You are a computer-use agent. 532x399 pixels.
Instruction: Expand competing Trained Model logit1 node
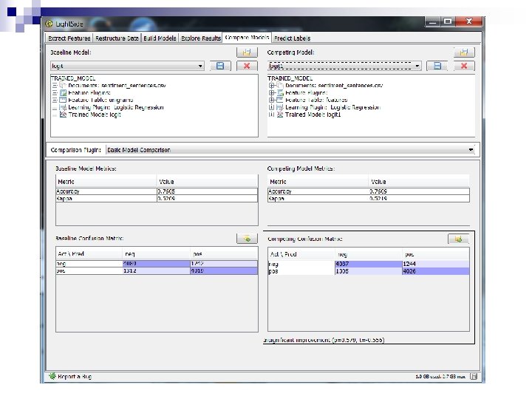271,115
